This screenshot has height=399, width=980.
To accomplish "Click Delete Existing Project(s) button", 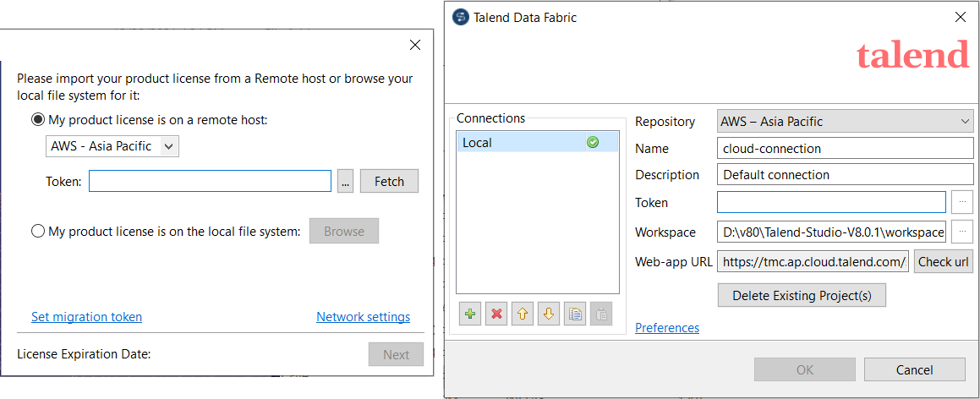I will coord(802,296).
